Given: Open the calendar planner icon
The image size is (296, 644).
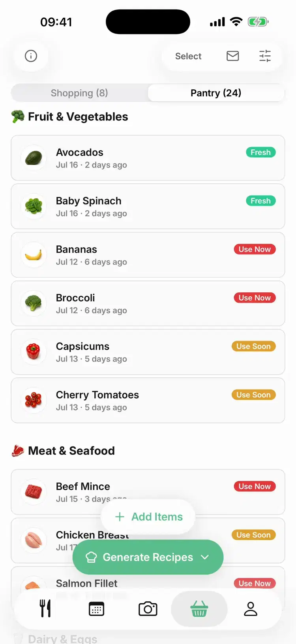Looking at the screenshot, I should [x=97, y=609].
